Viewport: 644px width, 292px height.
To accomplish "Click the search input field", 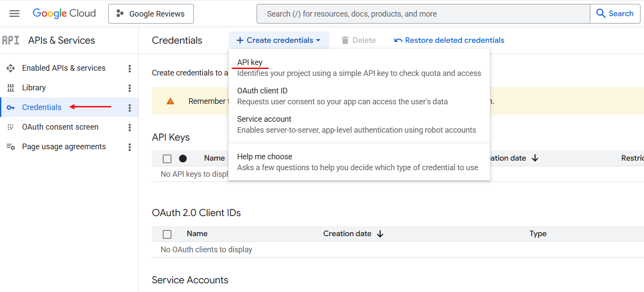I will click(x=423, y=14).
